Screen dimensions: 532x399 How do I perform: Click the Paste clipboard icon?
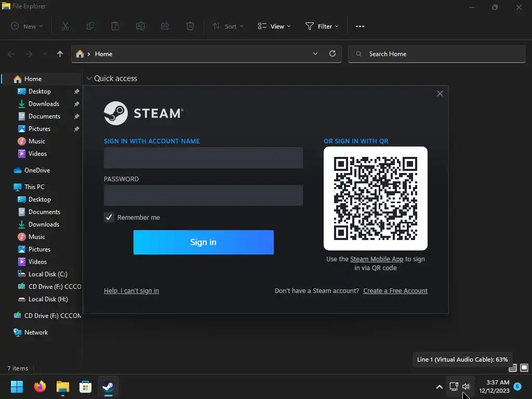[115, 26]
